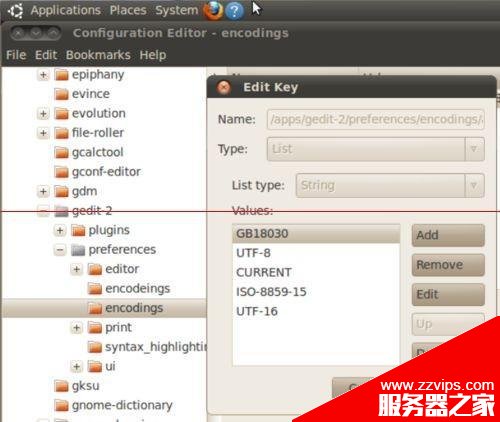Expand the ui tree node
Image resolution: width=500 pixels, height=422 pixels.
pos(77,367)
